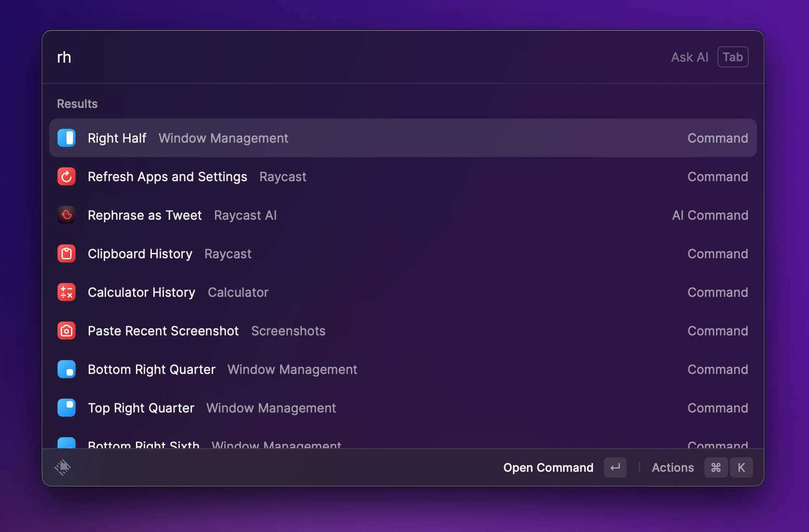Click the Tab key hint button

[732, 57]
